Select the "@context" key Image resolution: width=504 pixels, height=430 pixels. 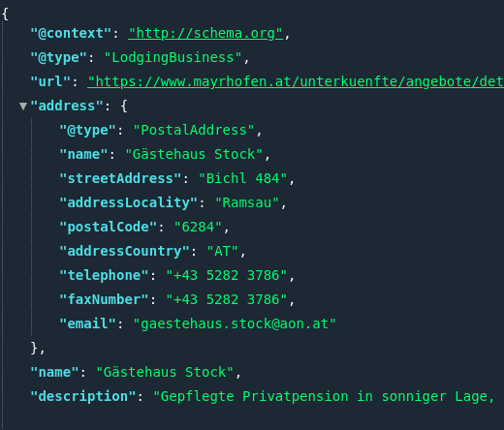[71, 34]
